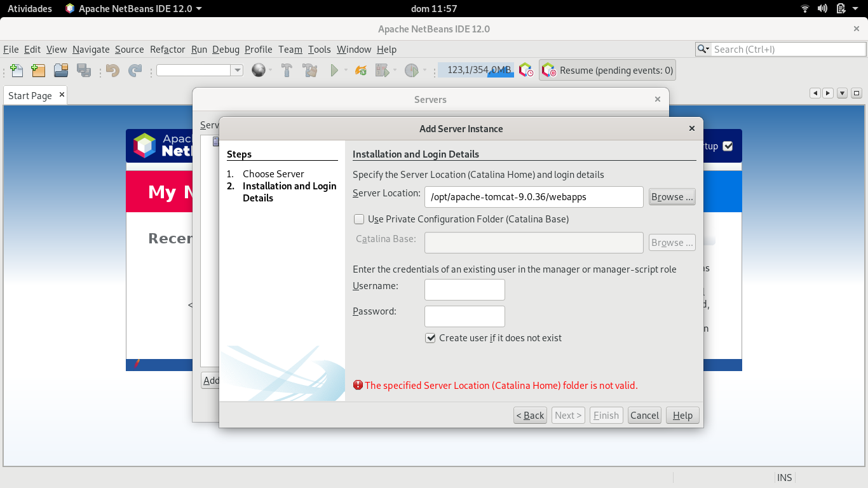Open the Window menu
The image size is (868, 488).
[x=354, y=50]
